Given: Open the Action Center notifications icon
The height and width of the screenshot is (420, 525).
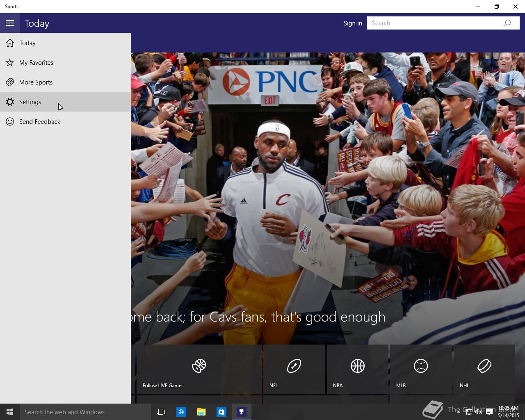Looking at the screenshot, I should pos(489,412).
